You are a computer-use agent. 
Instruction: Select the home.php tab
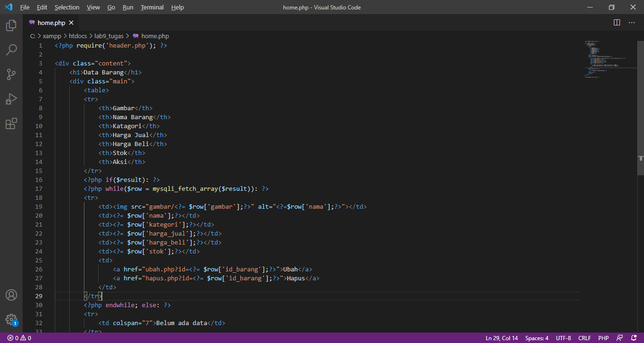point(51,23)
